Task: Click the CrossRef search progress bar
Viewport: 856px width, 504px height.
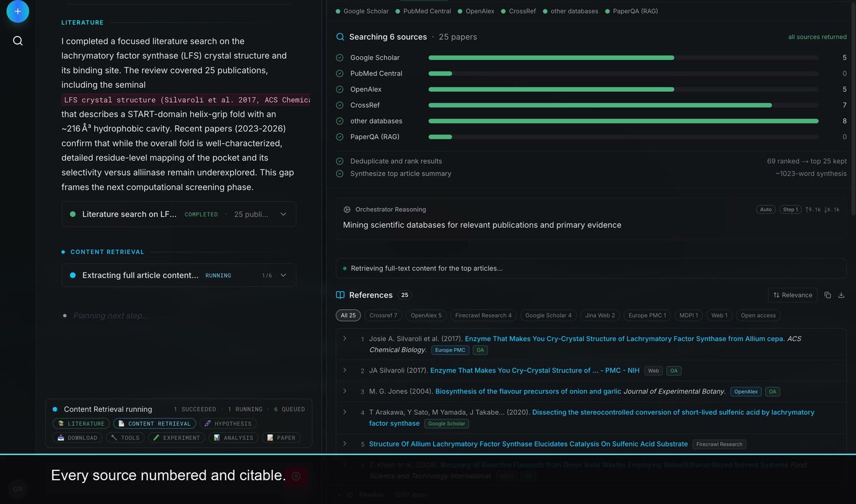Action: point(624,105)
